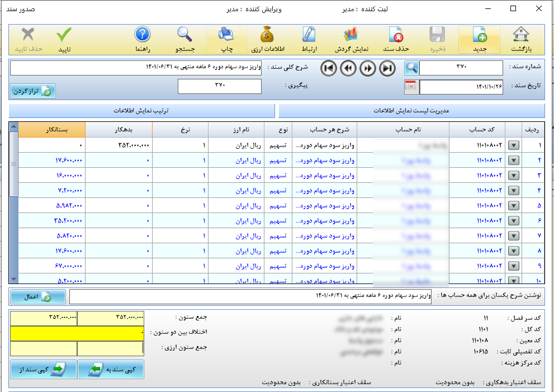Image resolution: width=554 pixels, height=392 pixels.
Task: Expand the dropdown arrow in row ۵
Action: click(513, 206)
